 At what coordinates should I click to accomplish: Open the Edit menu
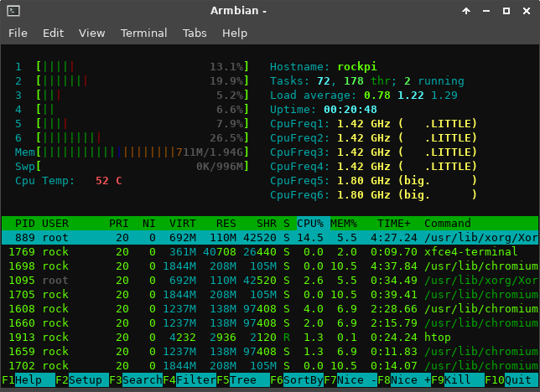[53, 33]
